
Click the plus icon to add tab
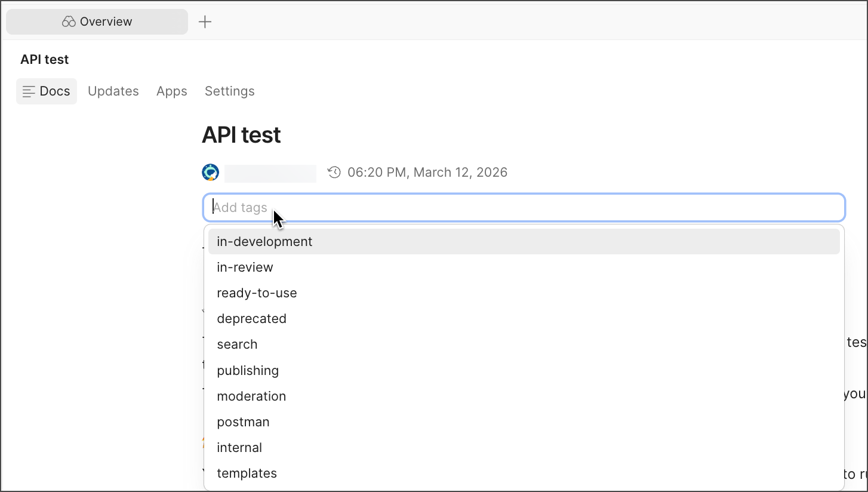(205, 22)
